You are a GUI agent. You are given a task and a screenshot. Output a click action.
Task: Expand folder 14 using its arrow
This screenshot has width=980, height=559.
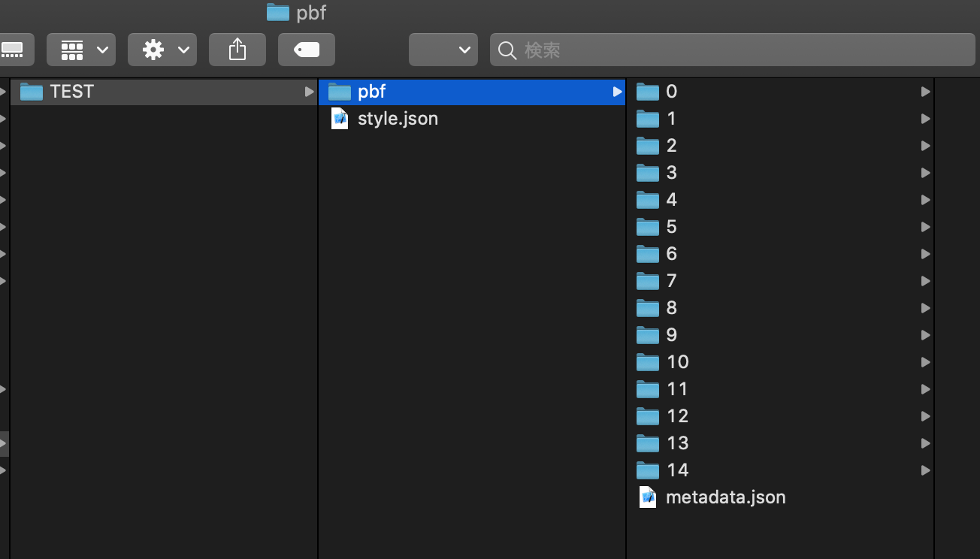925,470
